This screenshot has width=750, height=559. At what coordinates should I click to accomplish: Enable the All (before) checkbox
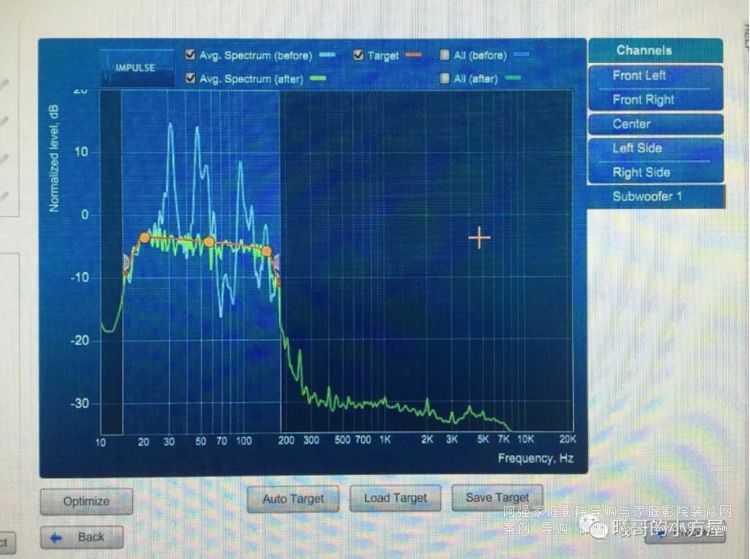[445, 56]
